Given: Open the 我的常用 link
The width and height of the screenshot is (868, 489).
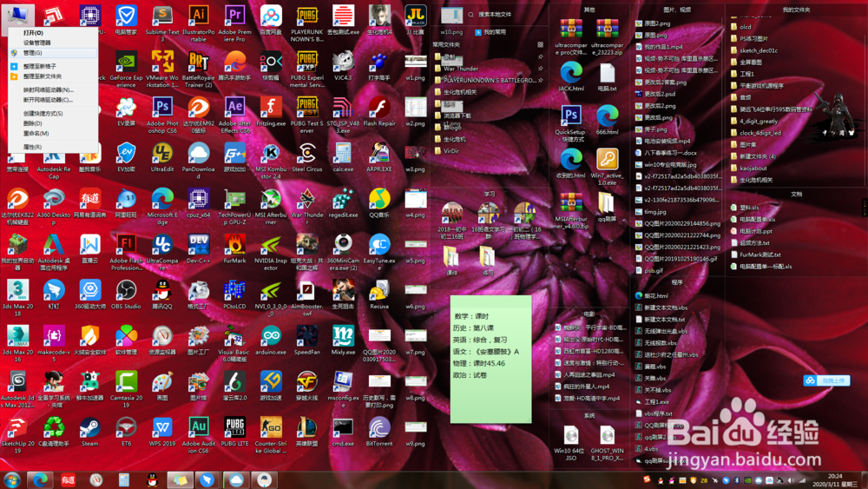Looking at the screenshot, I should click(x=491, y=32).
